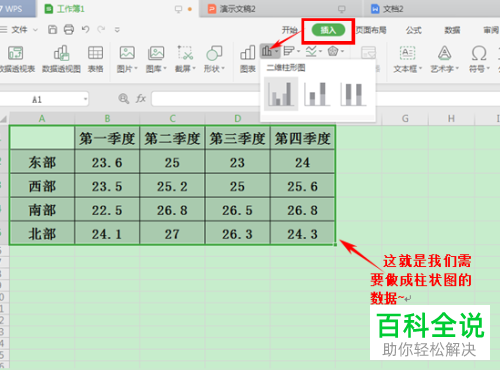Switch to the 插入 ribbon tab

click(328, 30)
